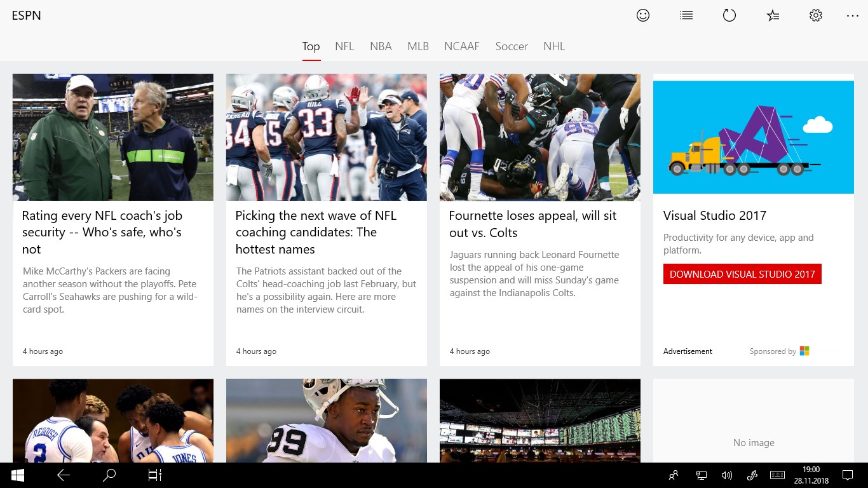Viewport: 868px width, 488px height.
Task: Select the NCAAF tab
Action: 462,46
